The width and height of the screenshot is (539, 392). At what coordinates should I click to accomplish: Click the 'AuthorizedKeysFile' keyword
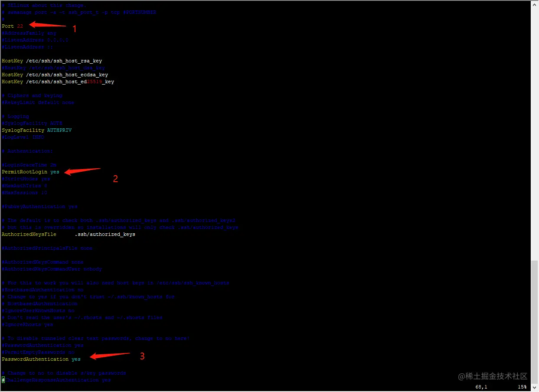pyautogui.click(x=29, y=235)
